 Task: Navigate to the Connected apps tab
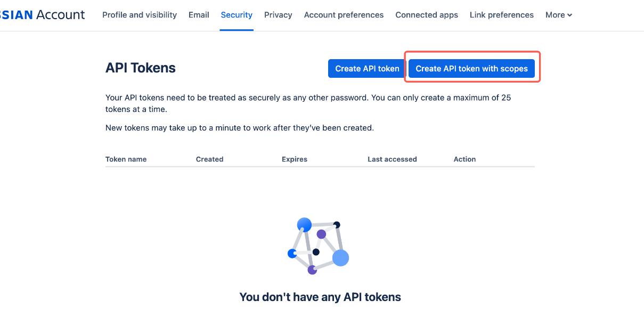(427, 15)
